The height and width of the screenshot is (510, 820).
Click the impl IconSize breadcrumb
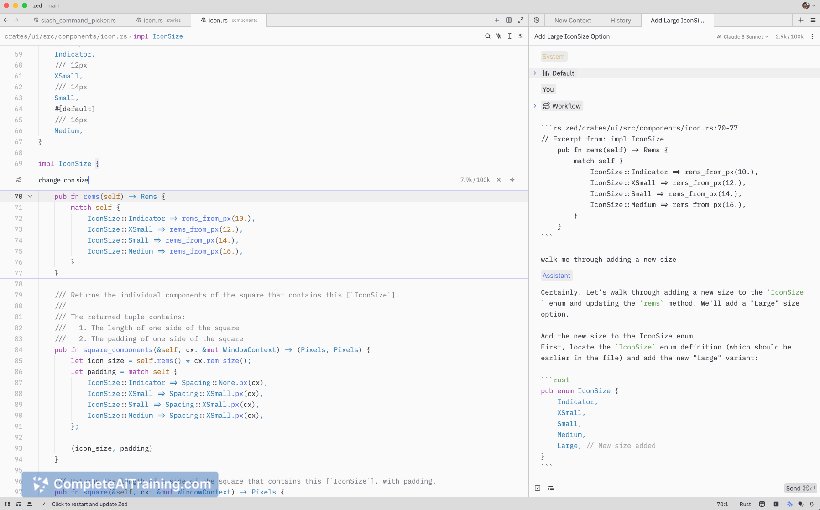[158, 37]
